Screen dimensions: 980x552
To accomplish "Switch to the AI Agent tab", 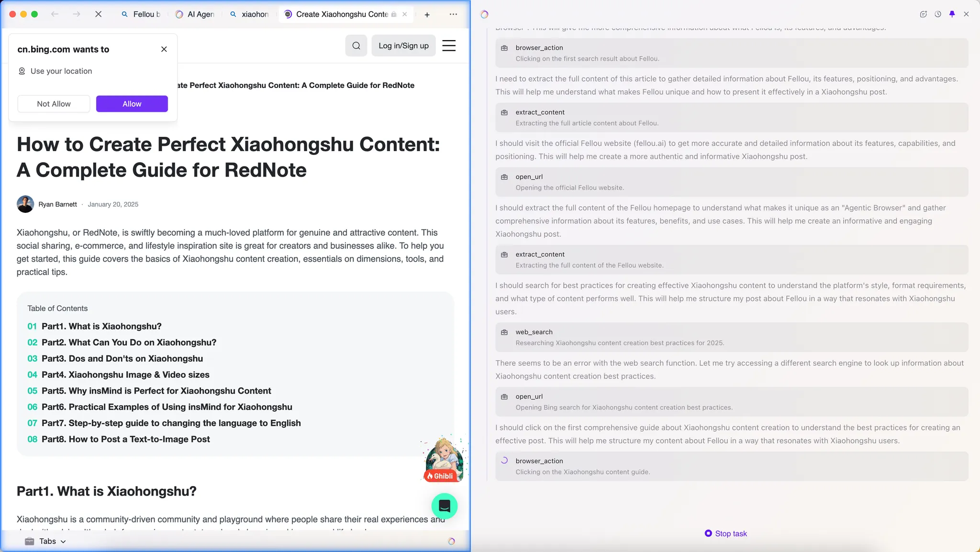I will 195,14.
